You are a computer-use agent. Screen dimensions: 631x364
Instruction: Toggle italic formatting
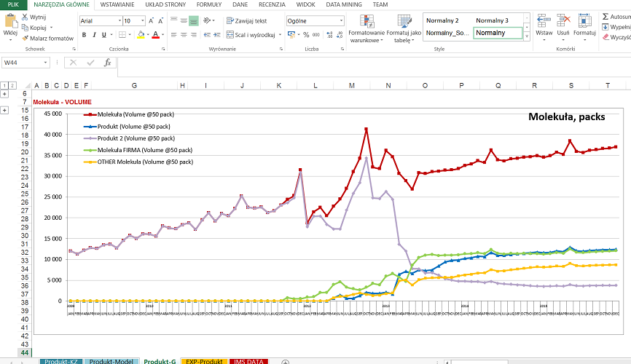pyautogui.click(x=94, y=35)
